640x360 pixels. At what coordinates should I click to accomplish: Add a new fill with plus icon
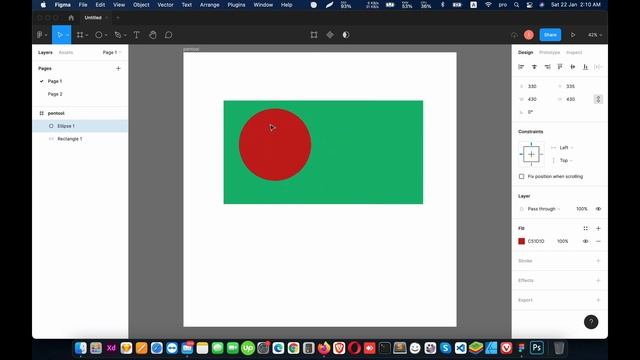[598, 229]
